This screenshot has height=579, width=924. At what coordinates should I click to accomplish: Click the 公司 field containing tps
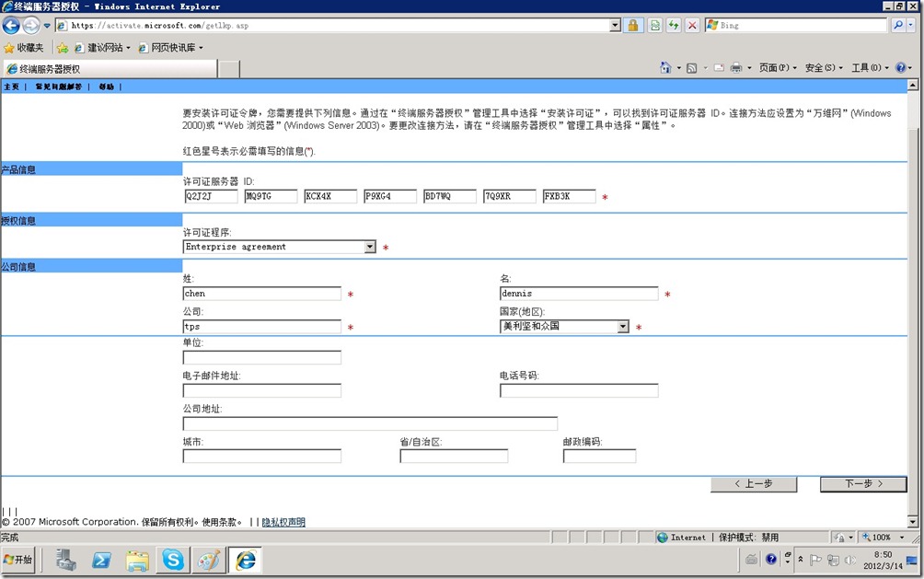coord(261,327)
